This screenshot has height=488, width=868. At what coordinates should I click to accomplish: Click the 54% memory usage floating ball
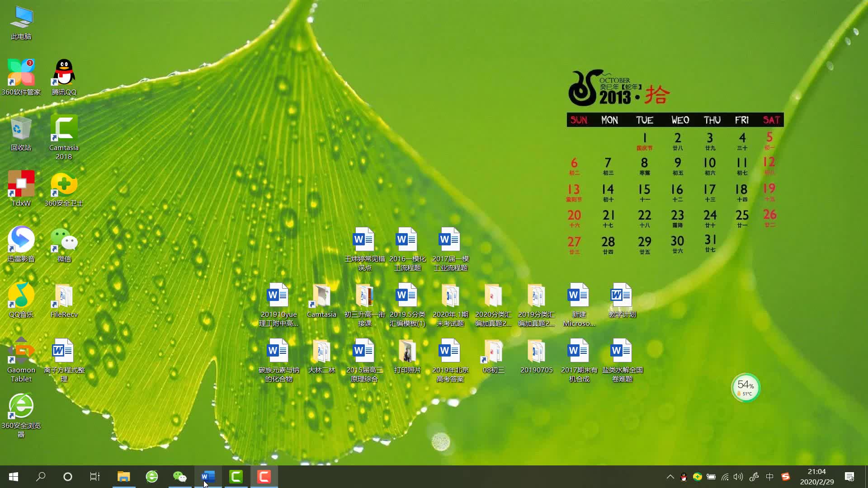pos(745,387)
